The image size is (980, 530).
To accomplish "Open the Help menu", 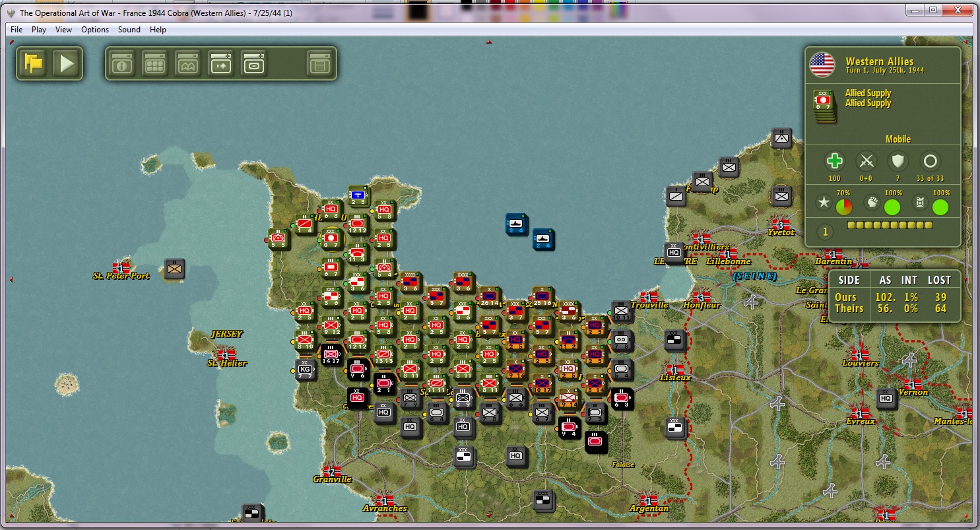I will [158, 30].
